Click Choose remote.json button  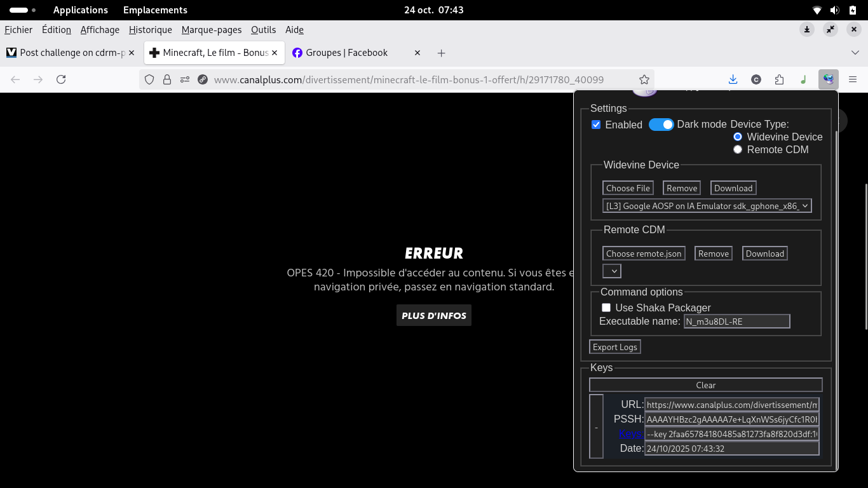tap(644, 254)
